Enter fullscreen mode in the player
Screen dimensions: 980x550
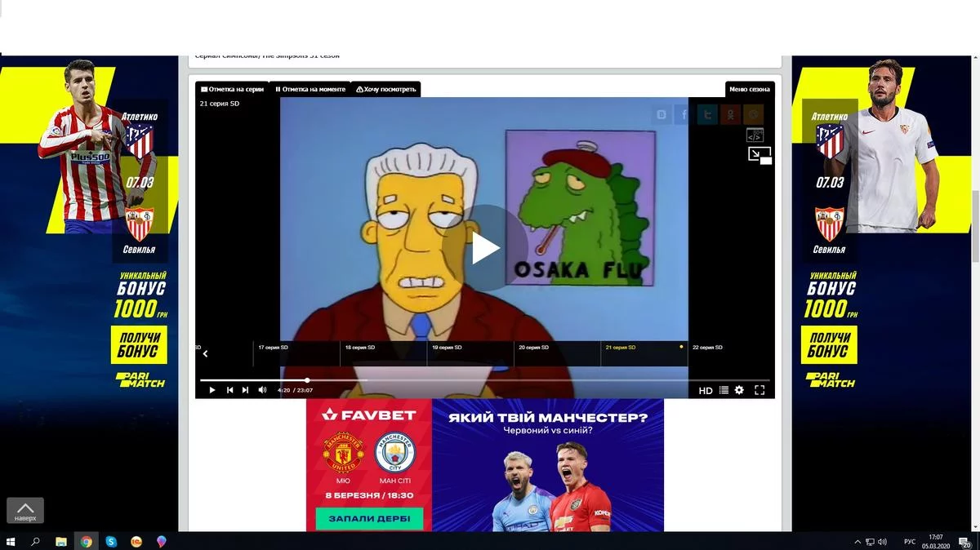point(759,390)
